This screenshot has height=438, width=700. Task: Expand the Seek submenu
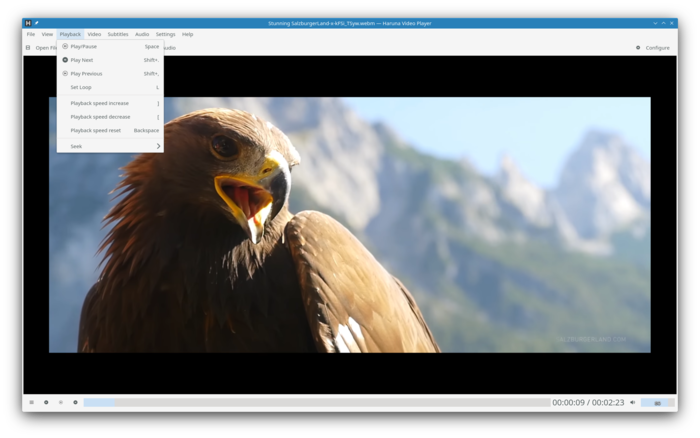coord(110,146)
